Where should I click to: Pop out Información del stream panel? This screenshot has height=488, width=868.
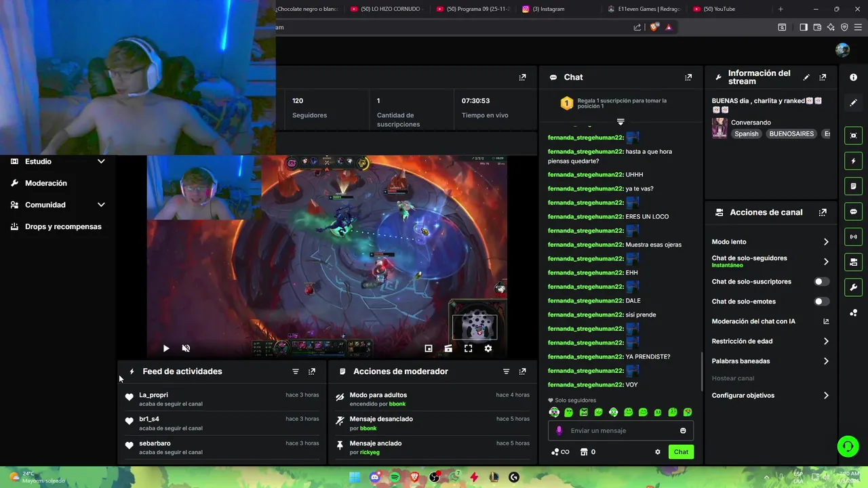[823, 77]
